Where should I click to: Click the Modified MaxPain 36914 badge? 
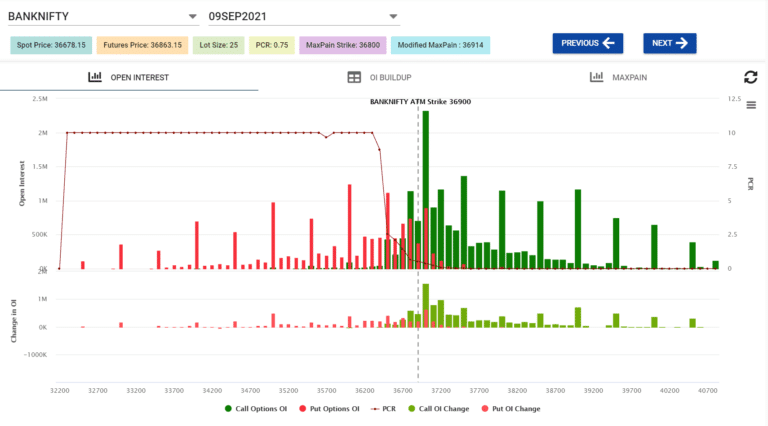440,45
